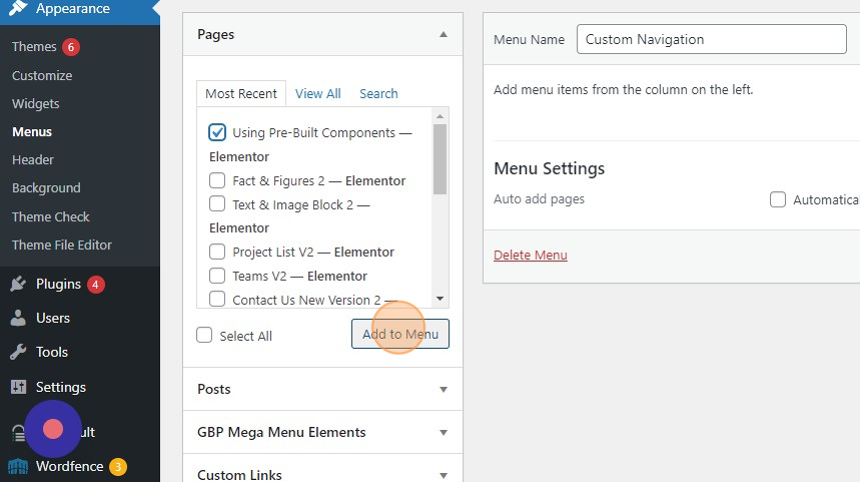Open Theme File Editor submenu item
Viewport: 860px width, 482px height.
(61, 245)
